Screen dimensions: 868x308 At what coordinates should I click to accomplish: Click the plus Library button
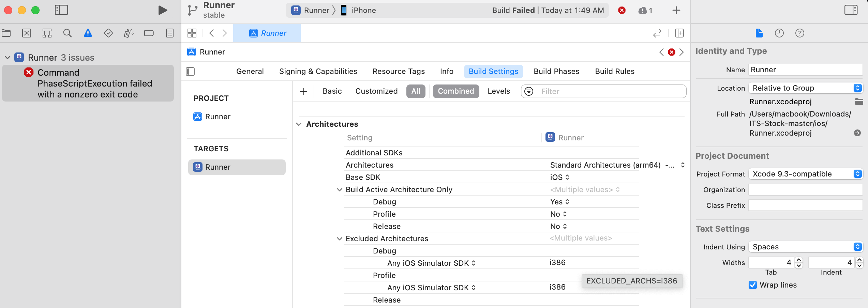676,10
